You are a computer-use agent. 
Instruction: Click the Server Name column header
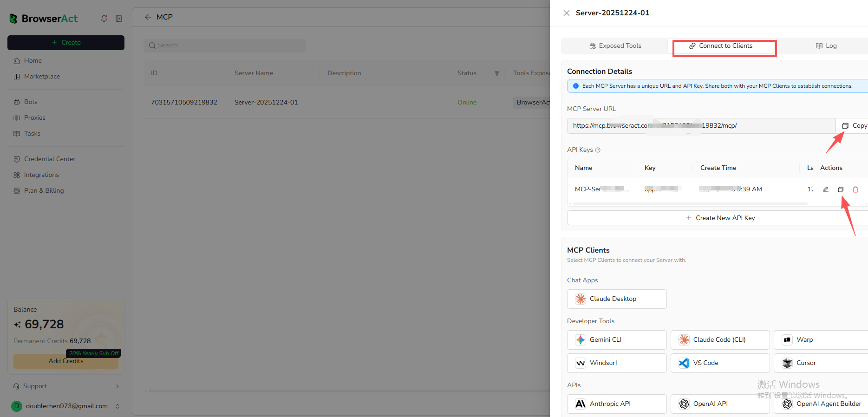click(x=254, y=73)
